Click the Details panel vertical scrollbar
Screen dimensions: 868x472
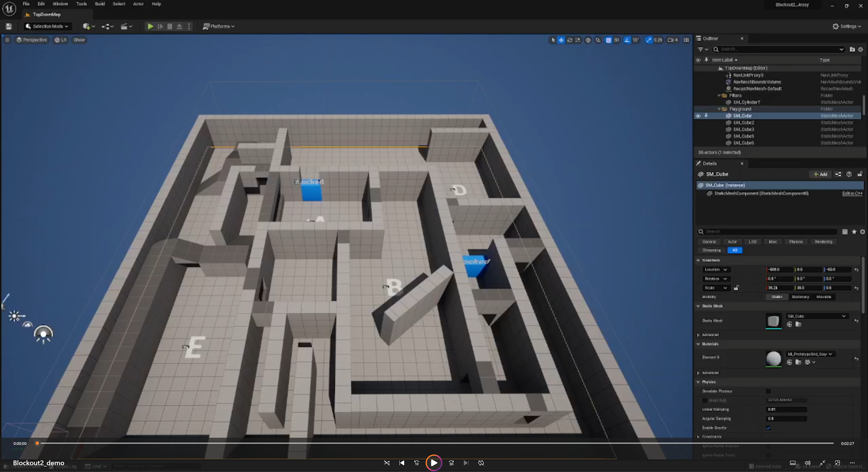coord(864,285)
